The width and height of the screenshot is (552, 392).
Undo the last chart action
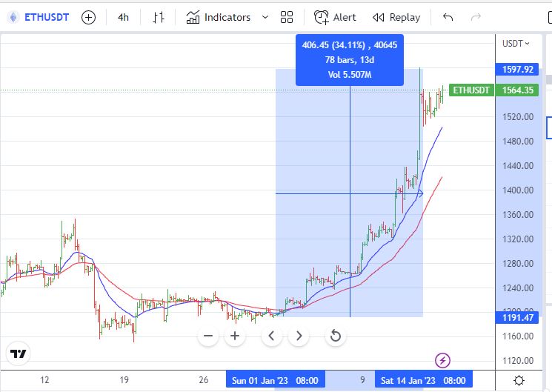click(448, 17)
